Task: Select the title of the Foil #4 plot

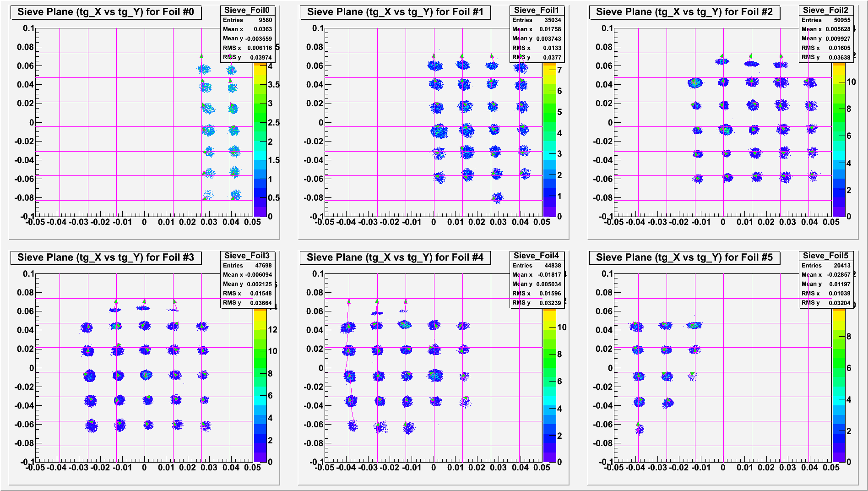Action: click(x=395, y=257)
